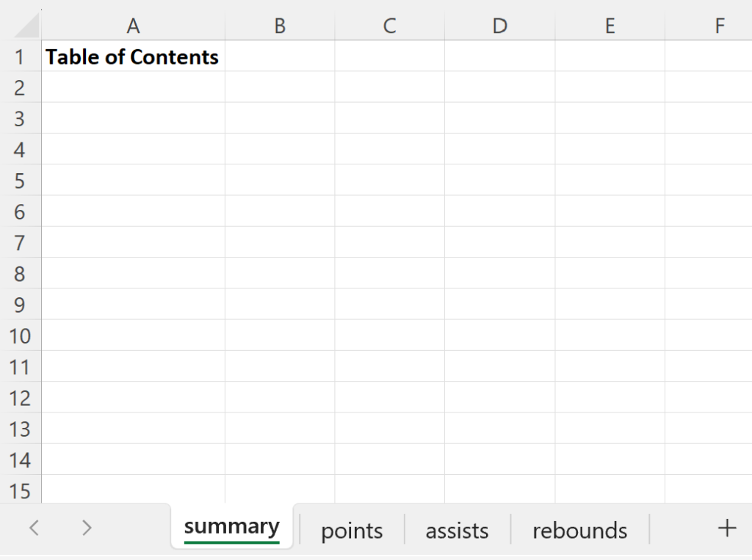The height and width of the screenshot is (560, 752).
Task: Select column A header
Action: [133, 26]
